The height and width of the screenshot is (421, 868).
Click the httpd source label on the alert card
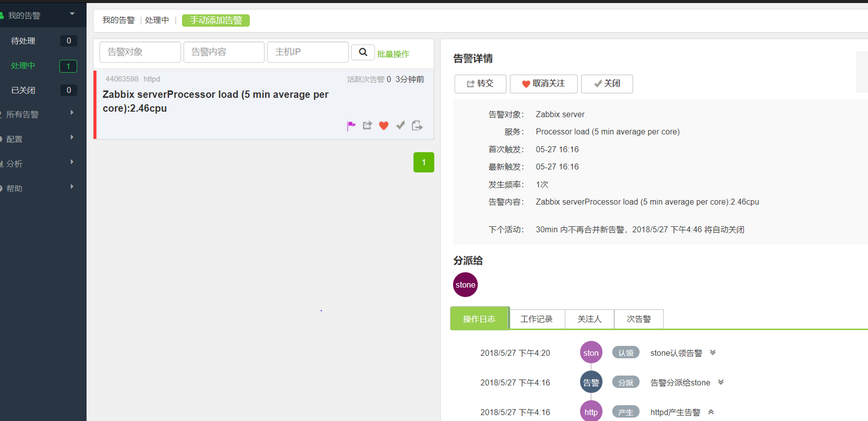(152, 79)
